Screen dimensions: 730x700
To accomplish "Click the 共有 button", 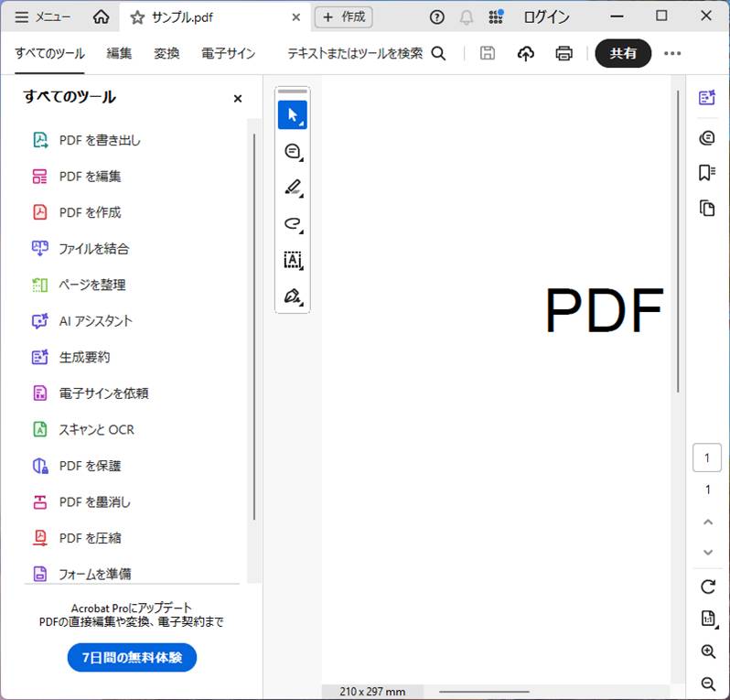I will tap(623, 53).
